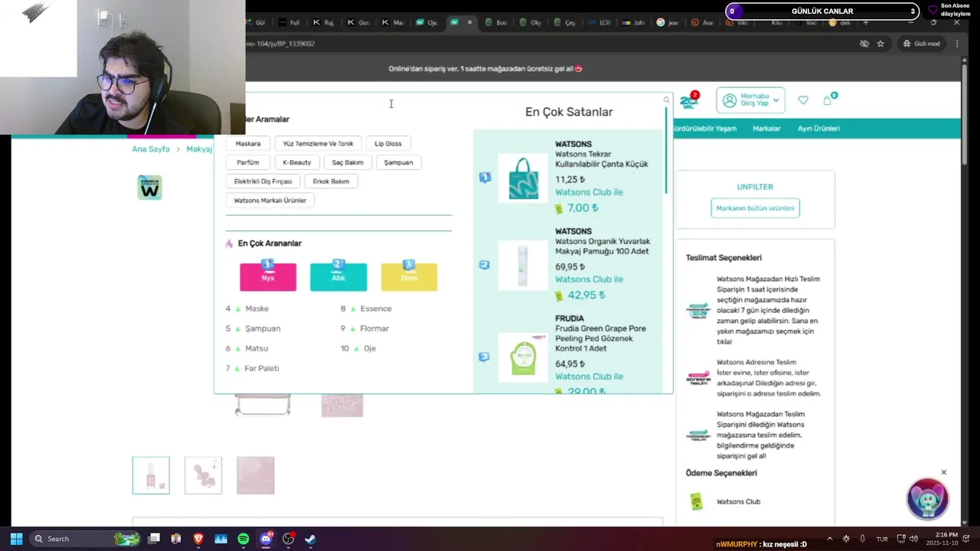
Task: Select the Lip Gloss suggestion chip
Action: 388,143
